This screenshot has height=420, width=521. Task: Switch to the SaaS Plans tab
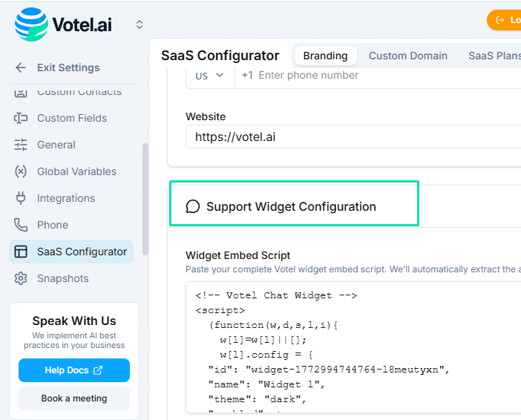(x=494, y=56)
